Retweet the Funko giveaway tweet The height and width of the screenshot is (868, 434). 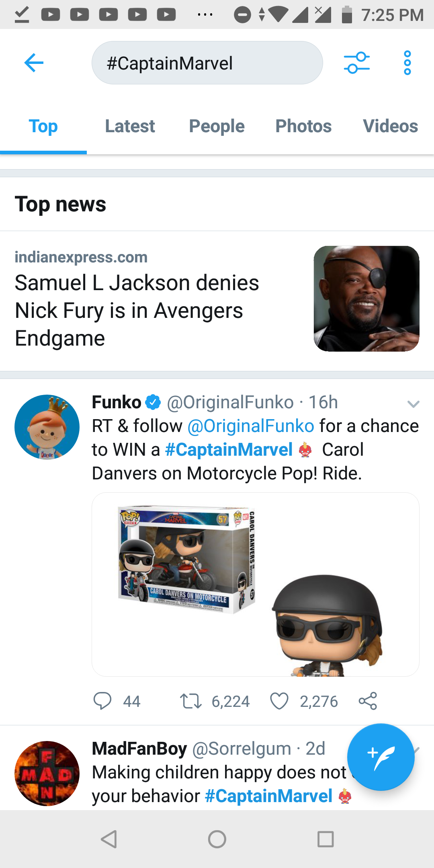[x=191, y=701]
